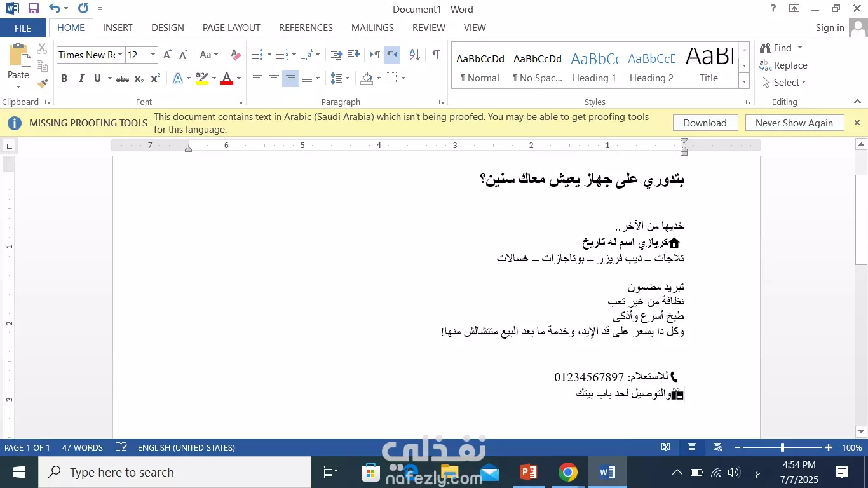Toggle Underline formatting
The width and height of the screenshot is (868, 488).
tap(97, 79)
